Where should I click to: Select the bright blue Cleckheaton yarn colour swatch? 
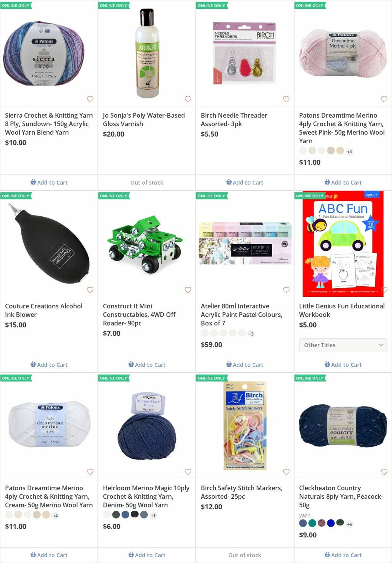point(331,523)
